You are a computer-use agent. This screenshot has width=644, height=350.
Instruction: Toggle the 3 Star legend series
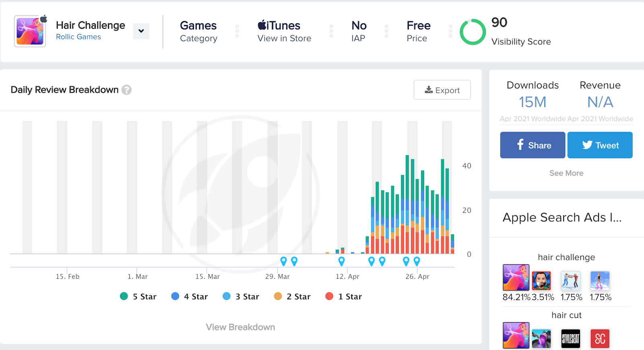click(x=241, y=296)
